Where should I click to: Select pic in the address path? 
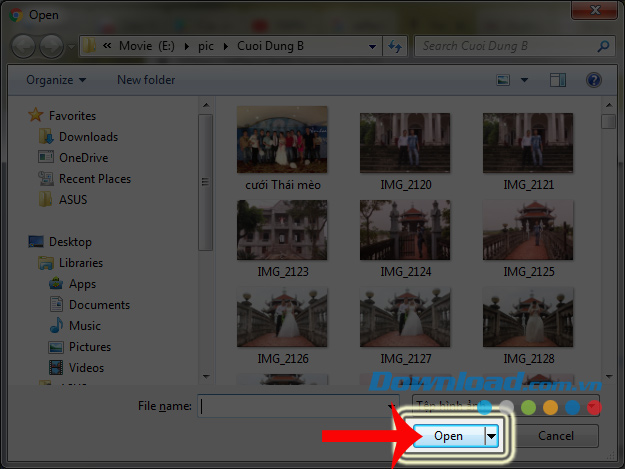click(x=206, y=46)
